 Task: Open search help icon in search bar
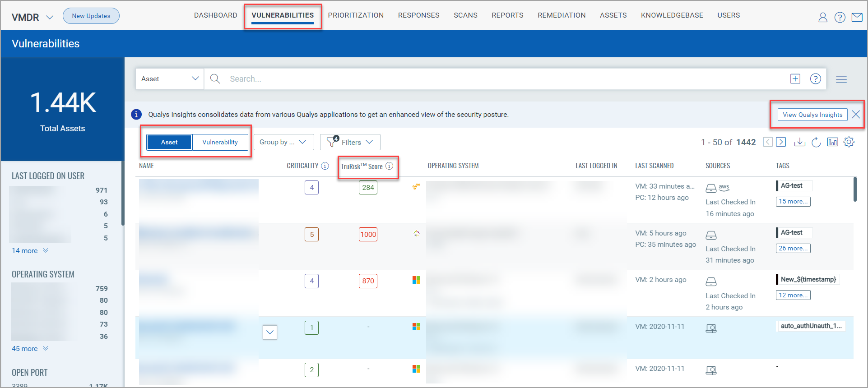click(x=816, y=79)
